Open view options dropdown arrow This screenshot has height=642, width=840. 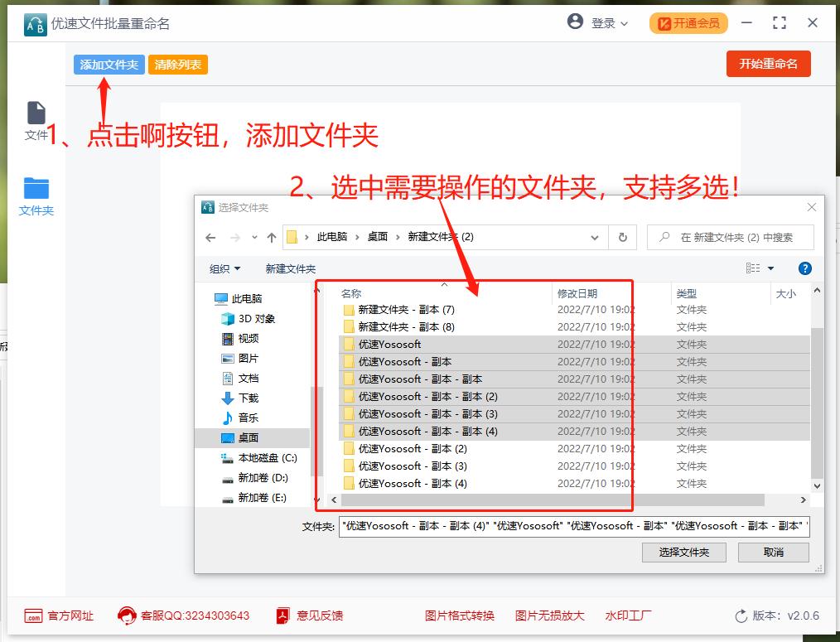[x=771, y=268]
